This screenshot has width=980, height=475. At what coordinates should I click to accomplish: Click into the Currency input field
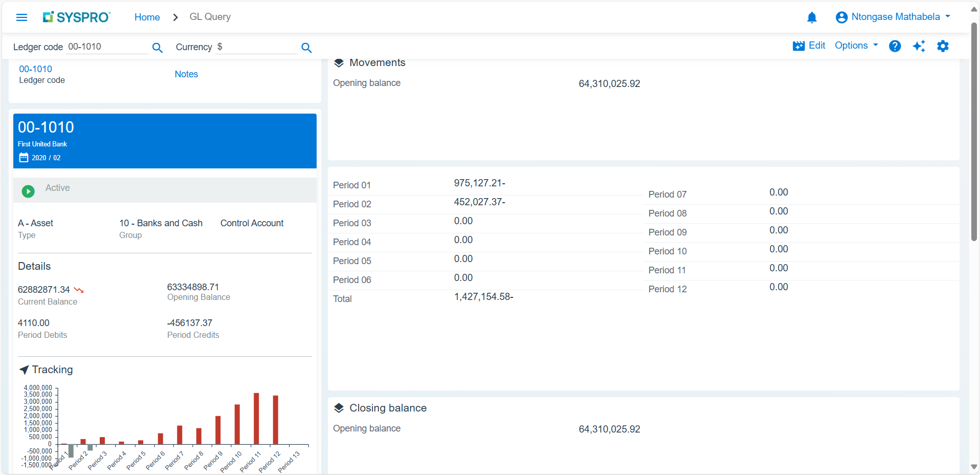(256, 47)
